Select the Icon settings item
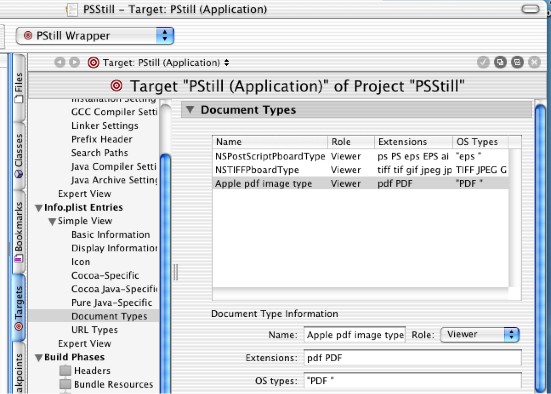Image resolution: width=551 pixels, height=394 pixels. (x=80, y=262)
